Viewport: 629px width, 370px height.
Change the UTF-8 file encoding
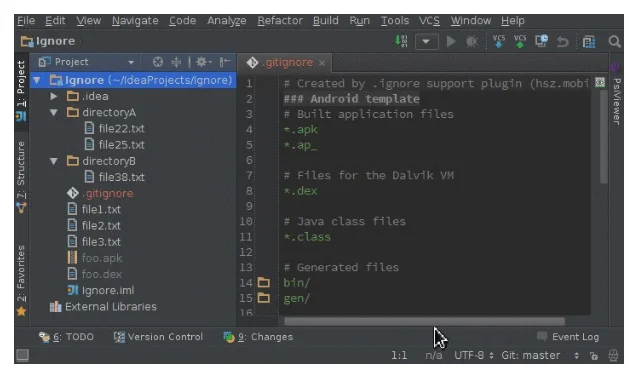(x=473, y=356)
